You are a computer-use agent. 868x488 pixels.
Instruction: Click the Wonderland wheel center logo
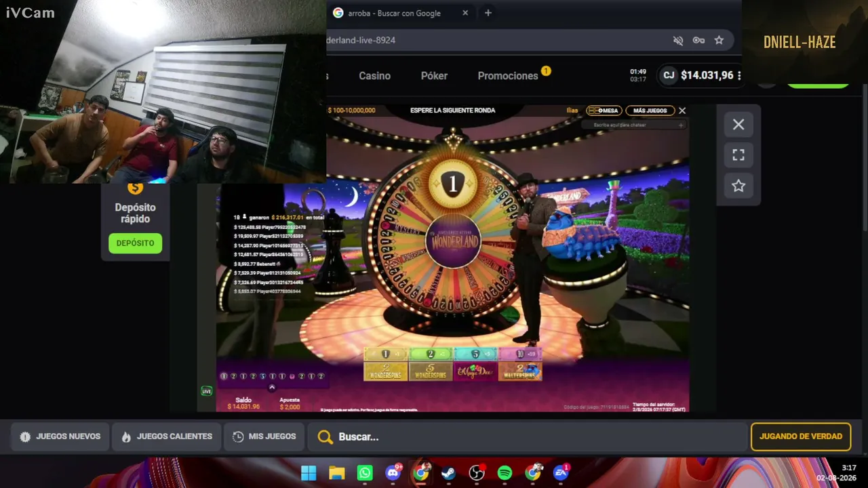click(453, 241)
